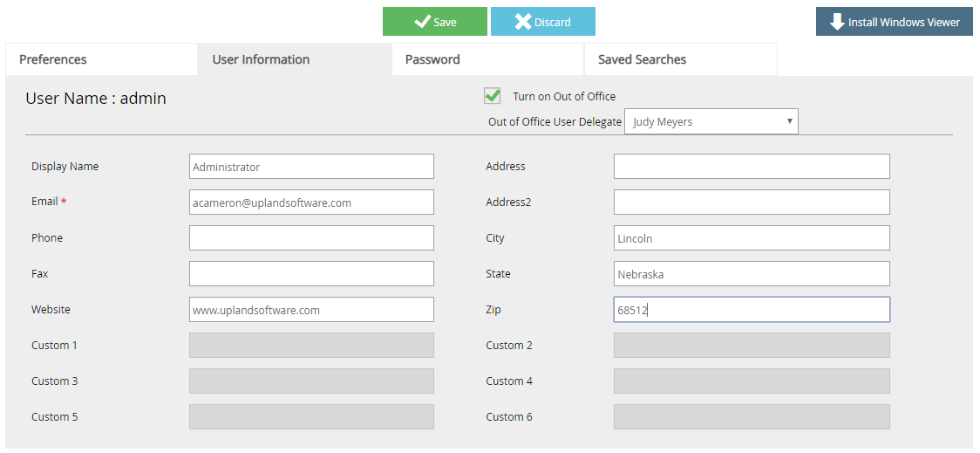Click the disabled Custom 3 field
This screenshot has width=980, height=453.
point(311,381)
